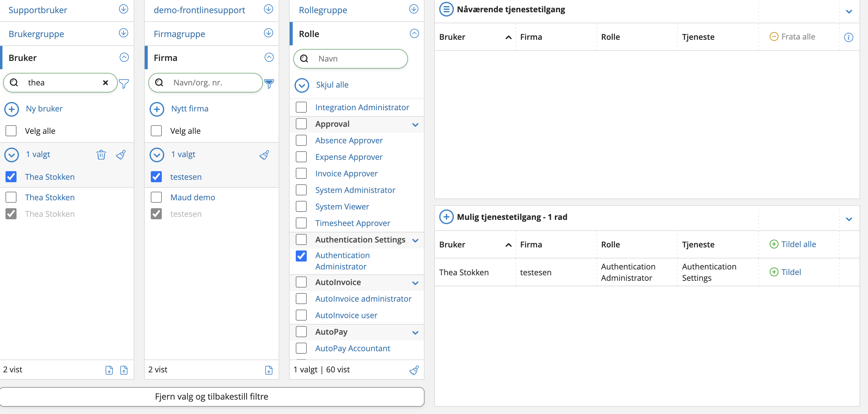Click Skjul alle in roles list
Screen dimensions: 868x414
click(x=332, y=85)
